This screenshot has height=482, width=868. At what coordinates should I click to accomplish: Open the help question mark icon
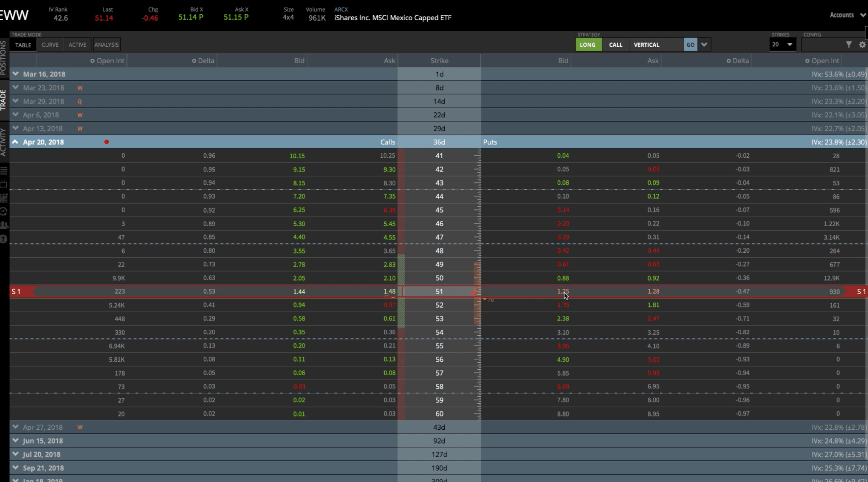pos(4,239)
